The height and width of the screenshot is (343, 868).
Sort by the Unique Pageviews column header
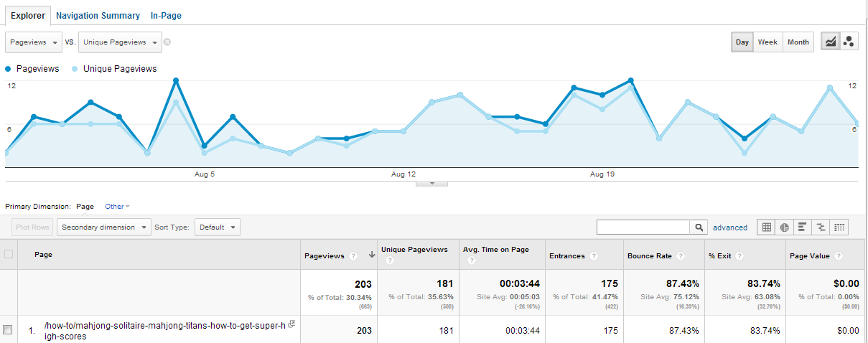[x=414, y=250]
